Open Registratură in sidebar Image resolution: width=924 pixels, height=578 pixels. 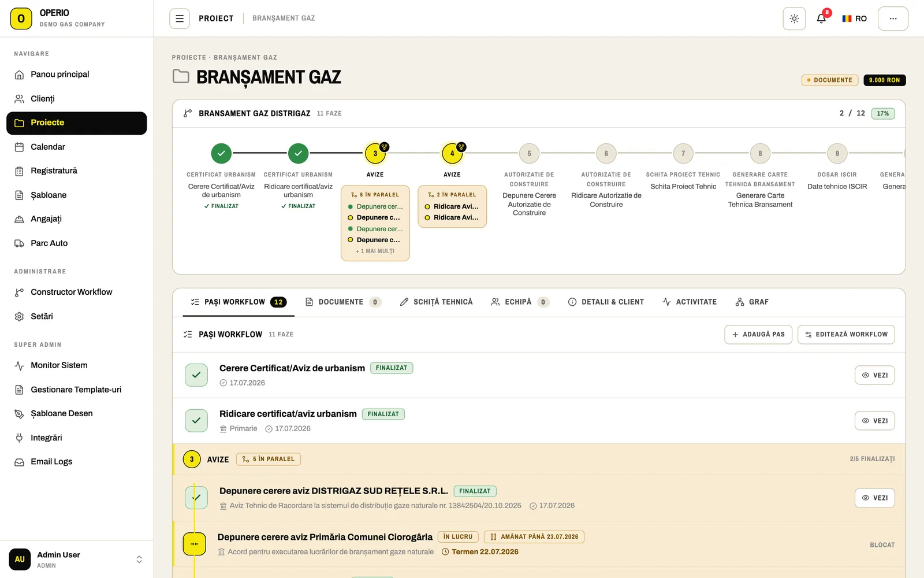(77, 171)
